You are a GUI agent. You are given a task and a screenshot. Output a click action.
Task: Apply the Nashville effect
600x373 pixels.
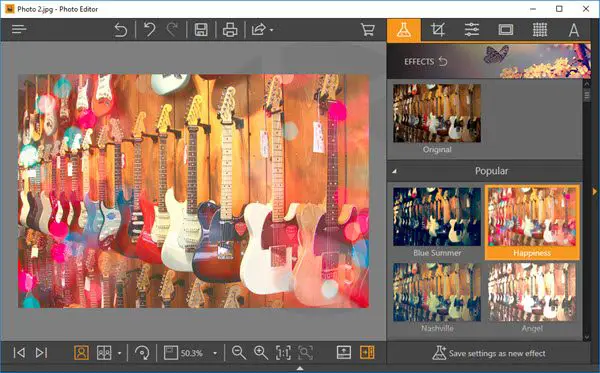point(437,292)
